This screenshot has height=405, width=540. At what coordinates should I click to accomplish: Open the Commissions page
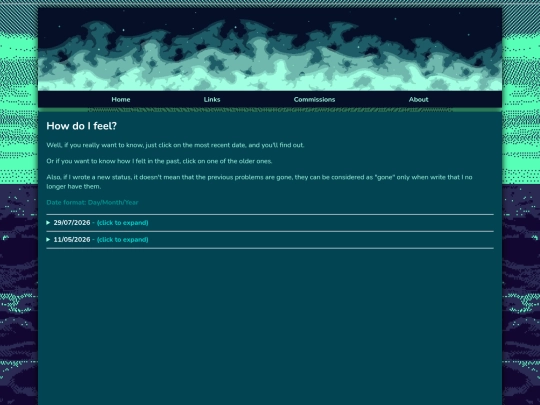click(314, 100)
